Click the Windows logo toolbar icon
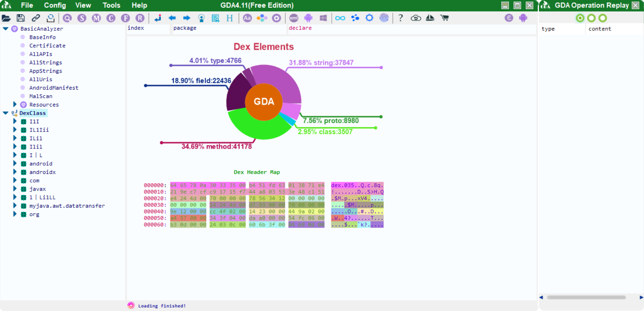 pos(323,18)
